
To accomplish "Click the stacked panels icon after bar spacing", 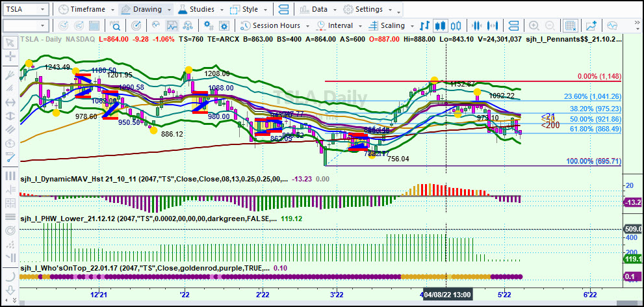I will coord(513,25).
